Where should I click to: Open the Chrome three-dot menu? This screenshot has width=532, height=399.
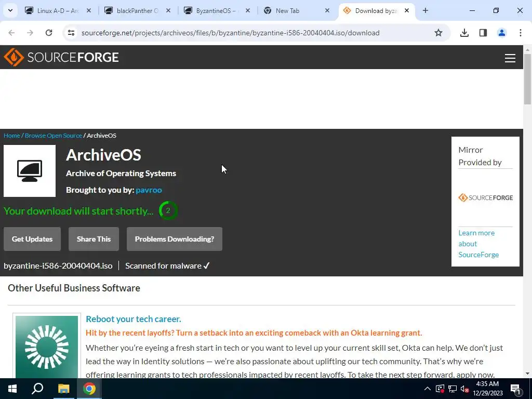[x=521, y=33]
